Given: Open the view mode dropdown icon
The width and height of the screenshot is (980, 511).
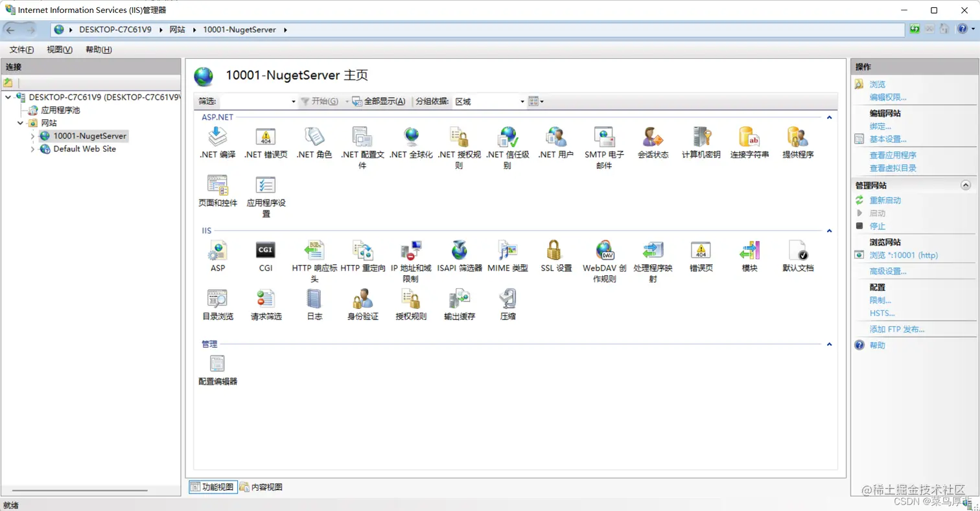Looking at the screenshot, I should pyautogui.click(x=536, y=102).
